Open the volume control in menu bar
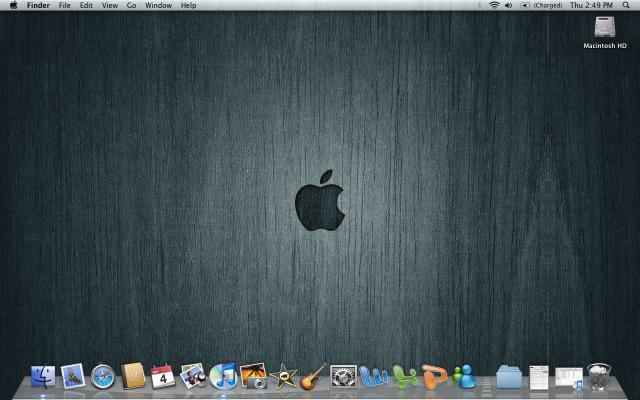This screenshot has height=400, width=640. [509, 5]
